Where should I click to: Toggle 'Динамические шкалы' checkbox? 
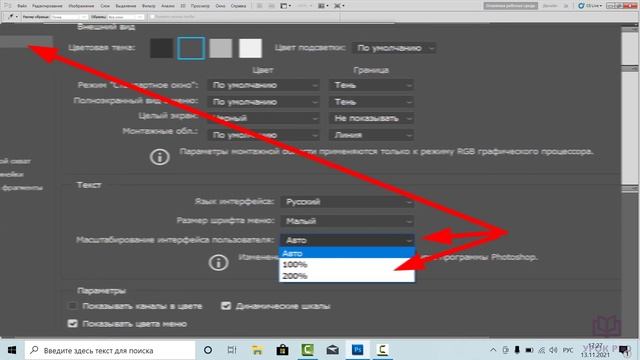pos(226,306)
